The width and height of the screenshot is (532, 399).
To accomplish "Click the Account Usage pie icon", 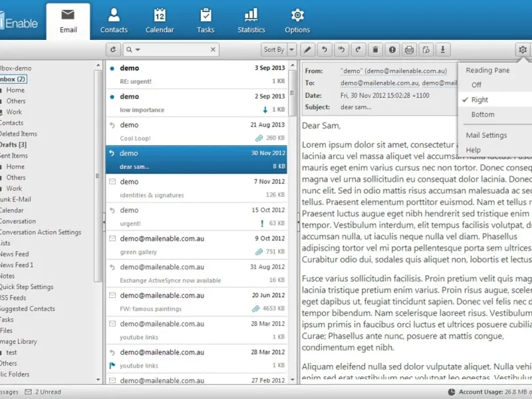I will (x=452, y=392).
